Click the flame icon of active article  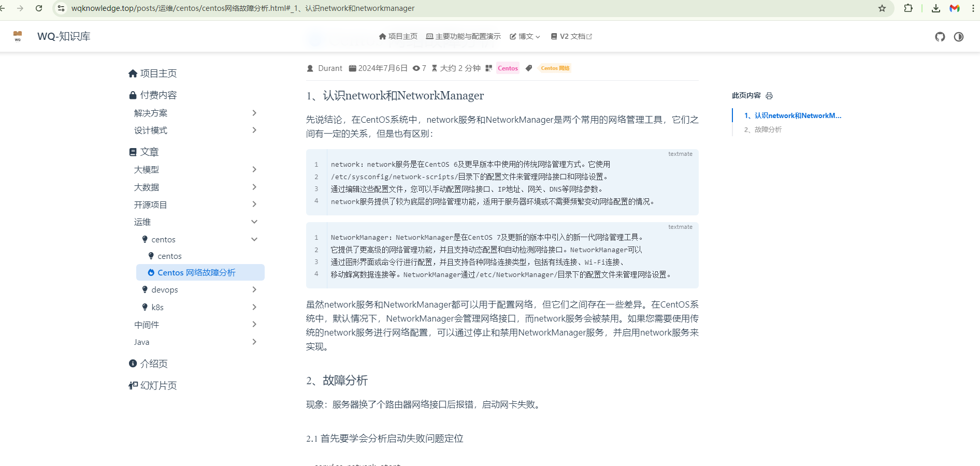[151, 272]
